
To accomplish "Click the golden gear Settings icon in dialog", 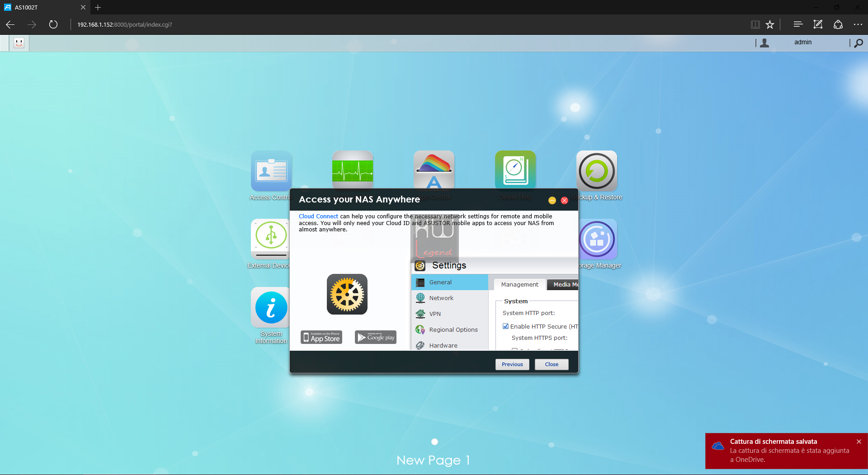I will pos(347,294).
